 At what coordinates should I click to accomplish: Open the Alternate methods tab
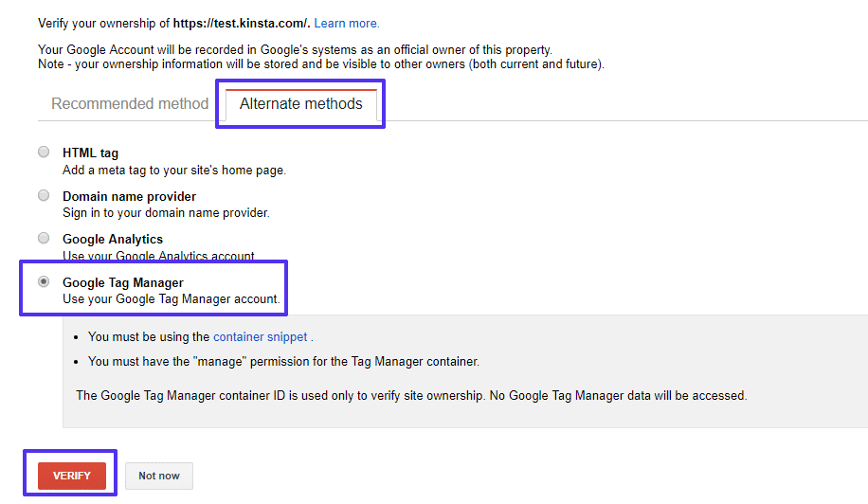(301, 103)
